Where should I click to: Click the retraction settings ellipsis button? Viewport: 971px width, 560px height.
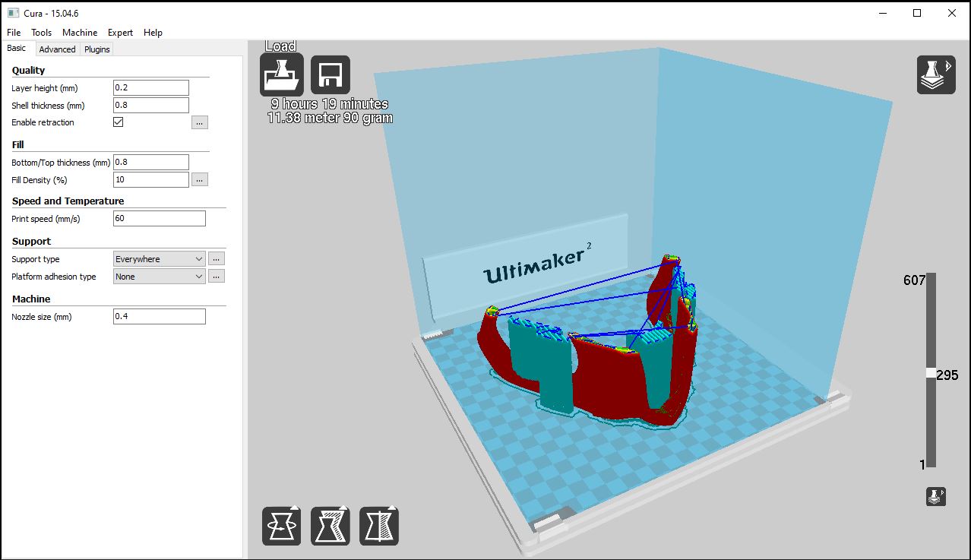[199, 122]
